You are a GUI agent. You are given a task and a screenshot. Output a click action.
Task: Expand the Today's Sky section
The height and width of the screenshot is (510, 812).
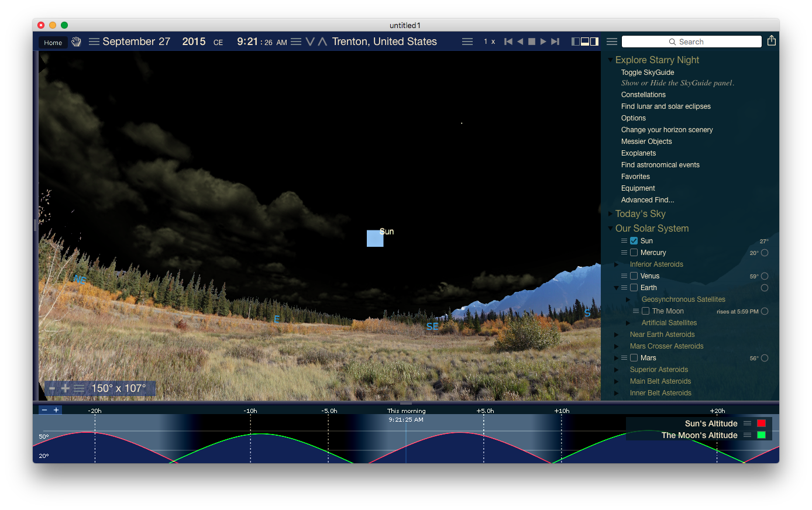click(610, 214)
